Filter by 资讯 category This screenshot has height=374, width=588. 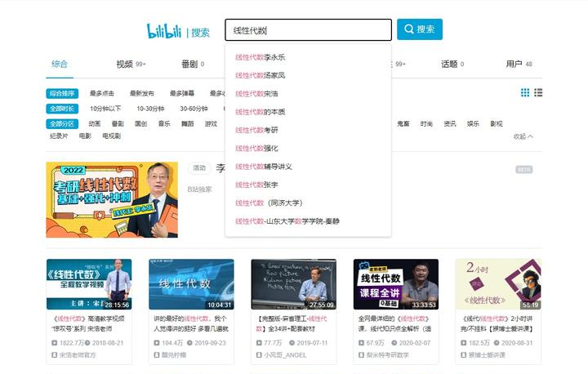pos(450,124)
